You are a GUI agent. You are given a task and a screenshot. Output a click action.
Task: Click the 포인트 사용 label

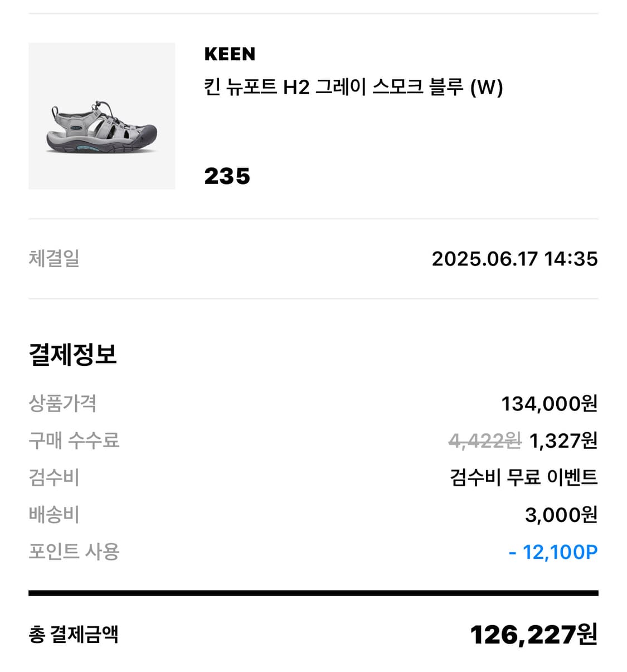click(74, 552)
